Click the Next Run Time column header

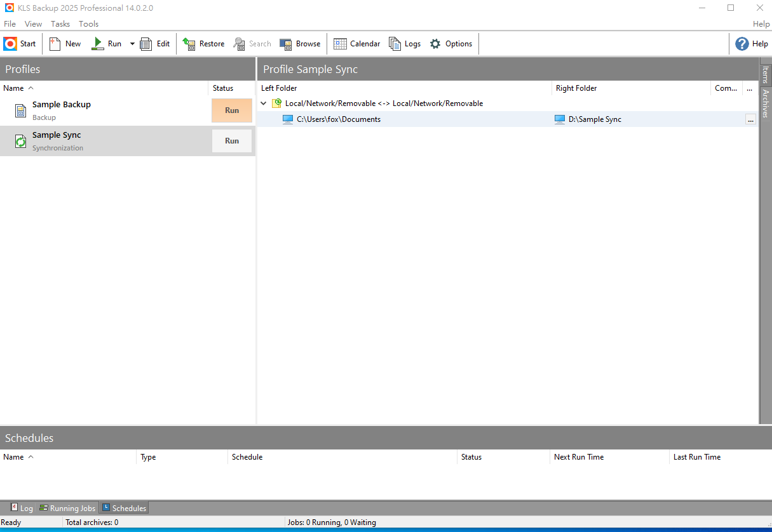609,457
